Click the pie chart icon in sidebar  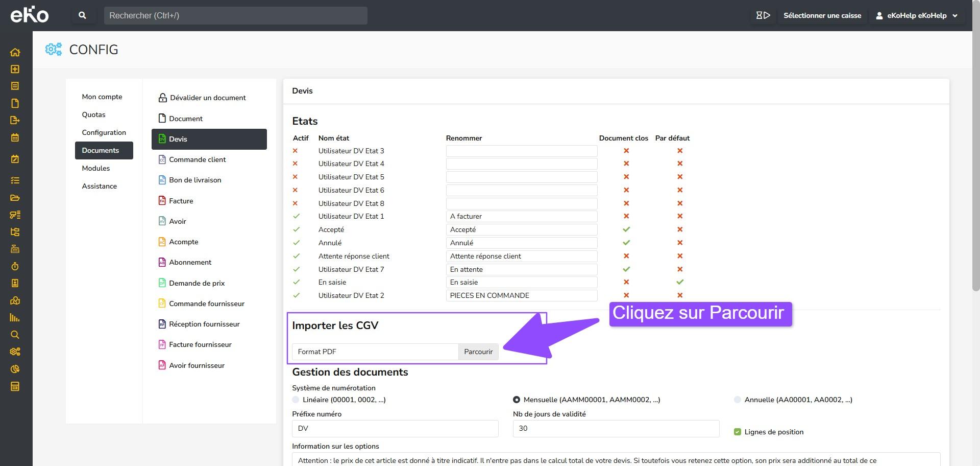tap(15, 369)
